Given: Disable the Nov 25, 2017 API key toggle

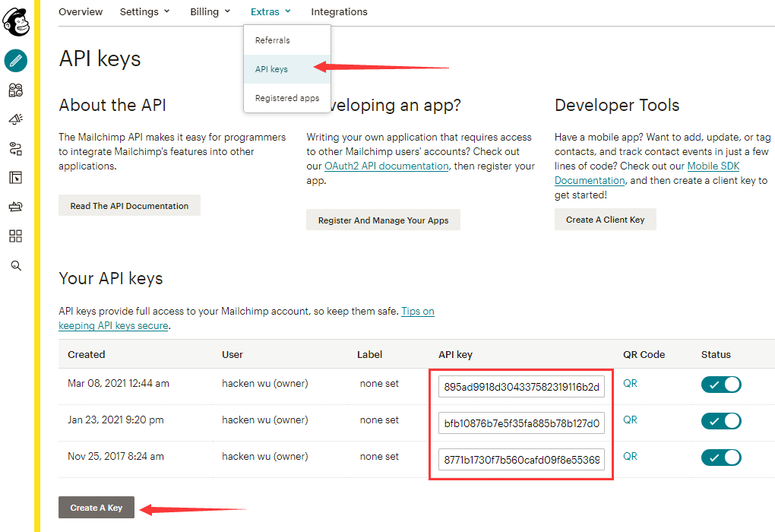Looking at the screenshot, I should pyautogui.click(x=721, y=458).
